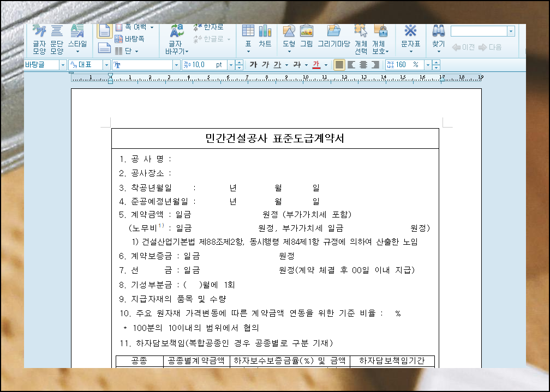Apply bold 가 formatting
Screen dimensions: 550x392
pyautogui.click(x=253, y=65)
